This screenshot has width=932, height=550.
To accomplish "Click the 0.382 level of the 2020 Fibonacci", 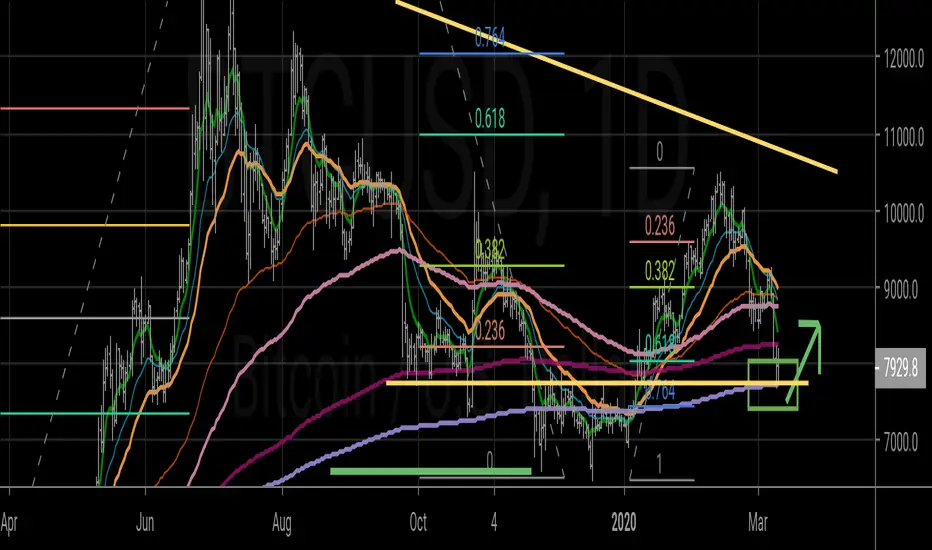I will tap(661, 287).
